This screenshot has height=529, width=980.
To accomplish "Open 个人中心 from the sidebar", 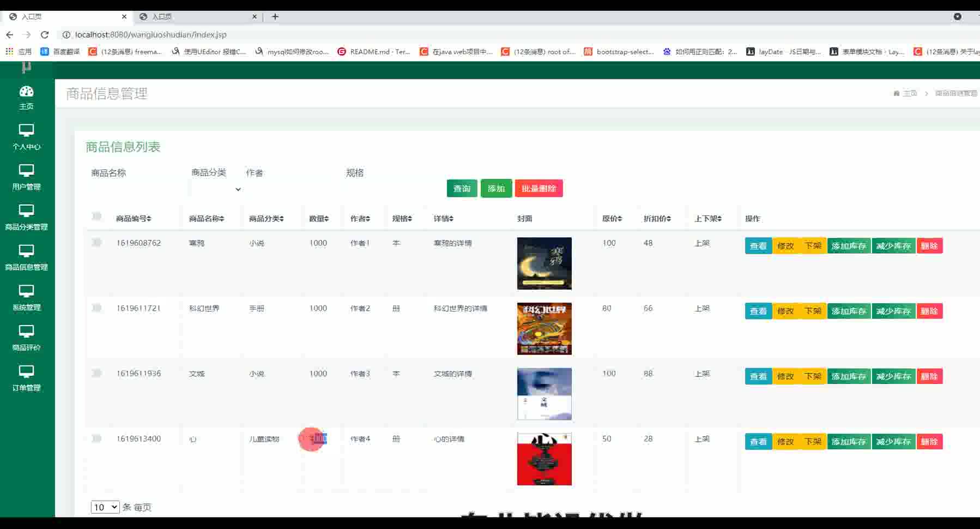I will click(26, 136).
